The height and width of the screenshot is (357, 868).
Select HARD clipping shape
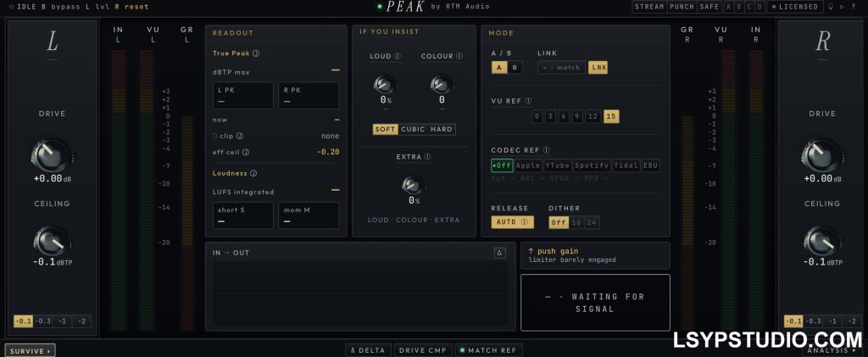[442, 129]
